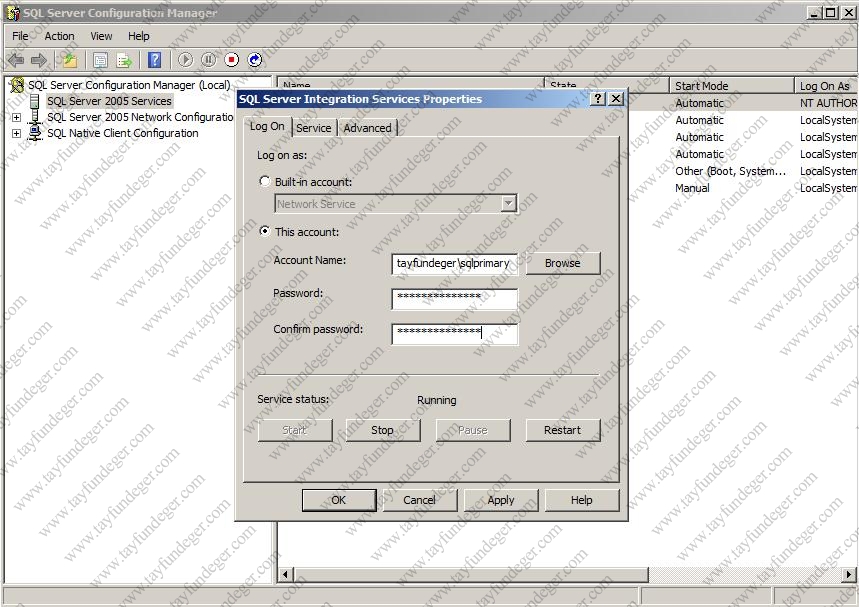Click the dialog's question mark help button

(x=598, y=99)
